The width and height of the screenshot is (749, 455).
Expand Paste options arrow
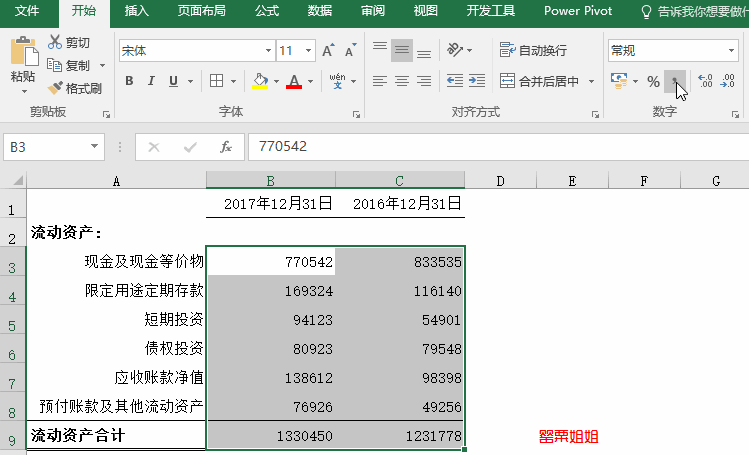click(24, 91)
